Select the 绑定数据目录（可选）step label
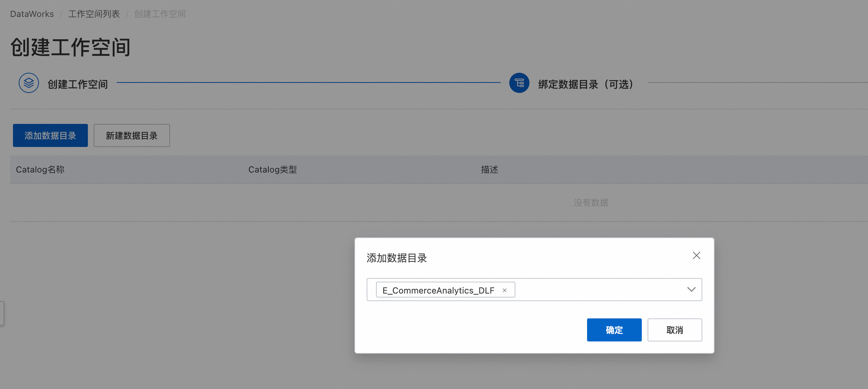Image resolution: width=868 pixels, height=389 pixels. click(x=586, y=84)
